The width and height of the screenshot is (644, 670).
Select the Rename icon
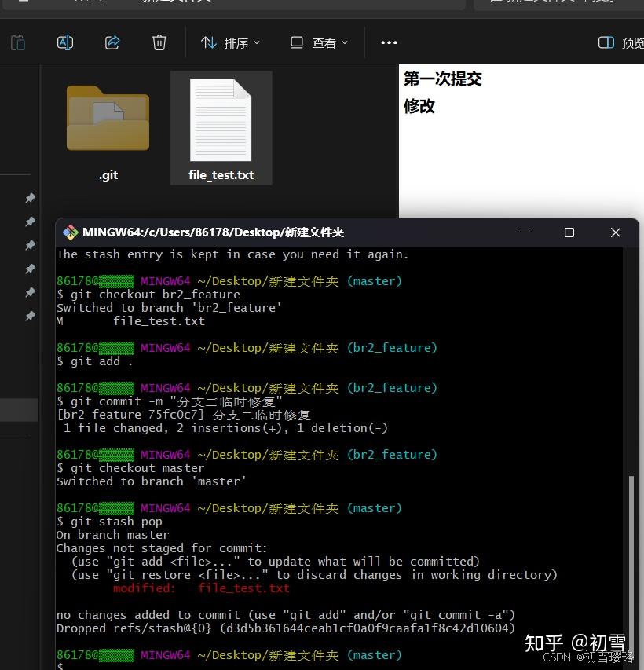64,42
